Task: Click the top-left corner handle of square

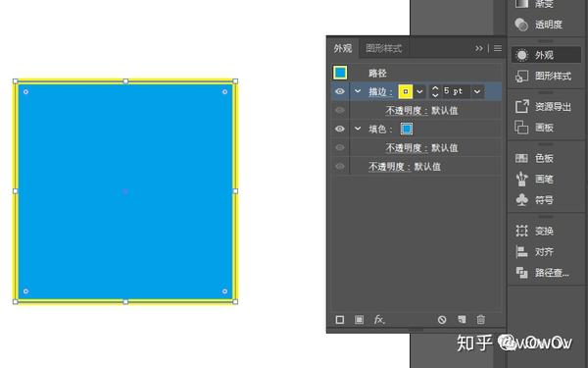Action: click(x=16, y=81)
